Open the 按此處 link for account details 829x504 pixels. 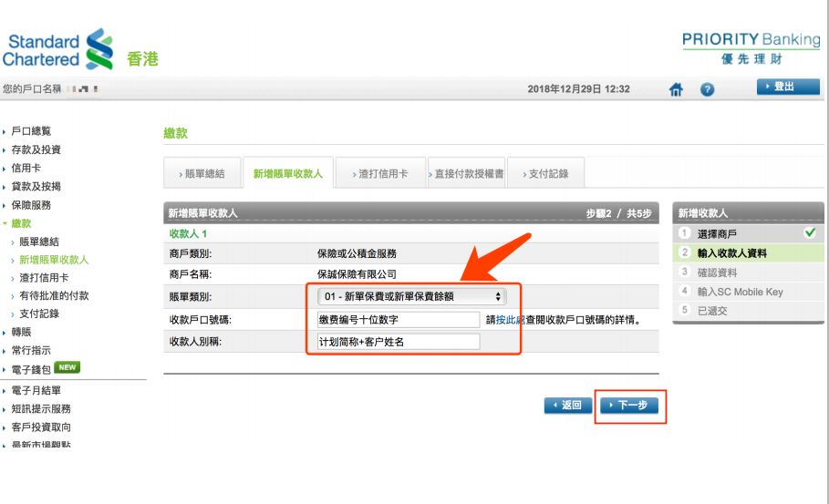tap(511, 320)
